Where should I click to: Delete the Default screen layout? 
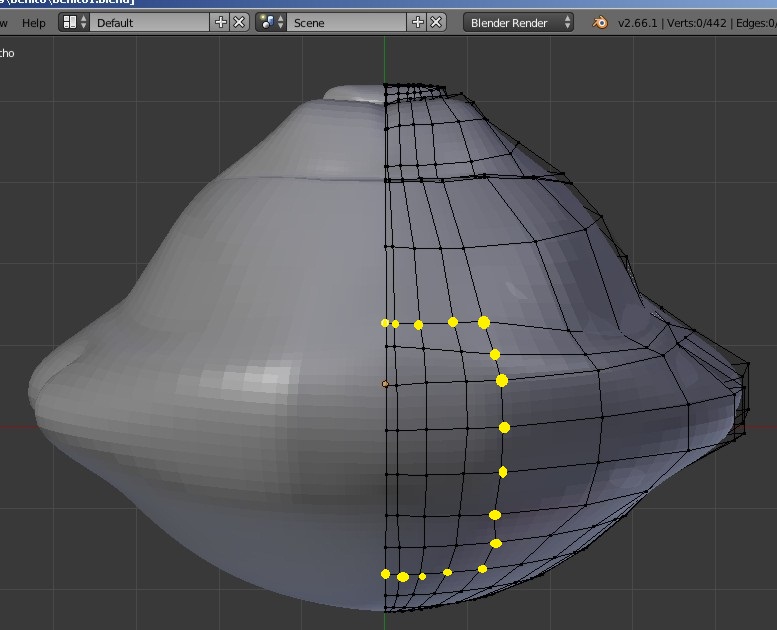click(239, 22)
